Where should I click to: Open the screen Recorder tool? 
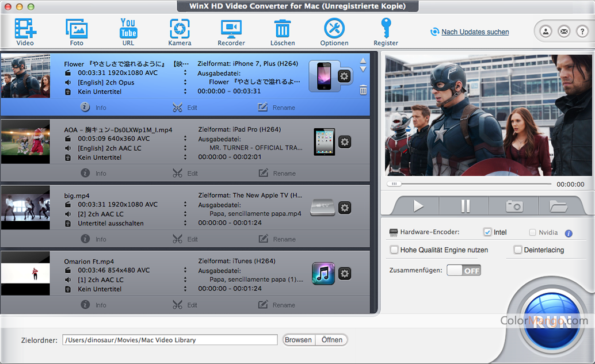231,32
